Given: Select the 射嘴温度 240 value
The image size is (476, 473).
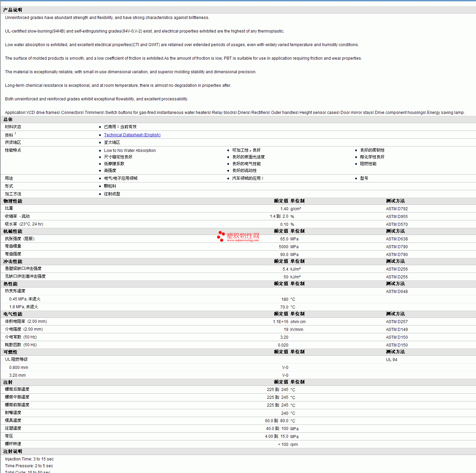Looking at the screenshot, I should point(285,413).
